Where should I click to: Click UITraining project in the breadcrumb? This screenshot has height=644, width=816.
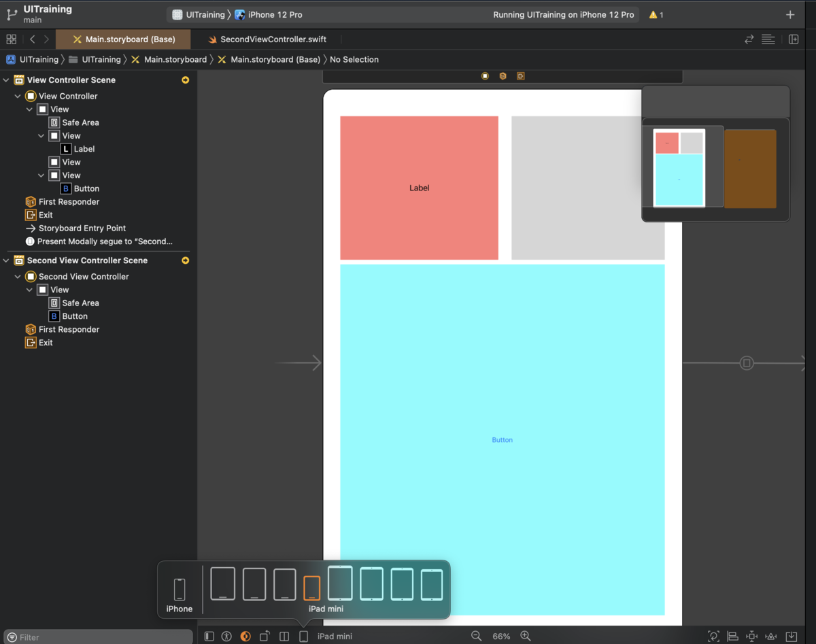(x=33, y=59)
